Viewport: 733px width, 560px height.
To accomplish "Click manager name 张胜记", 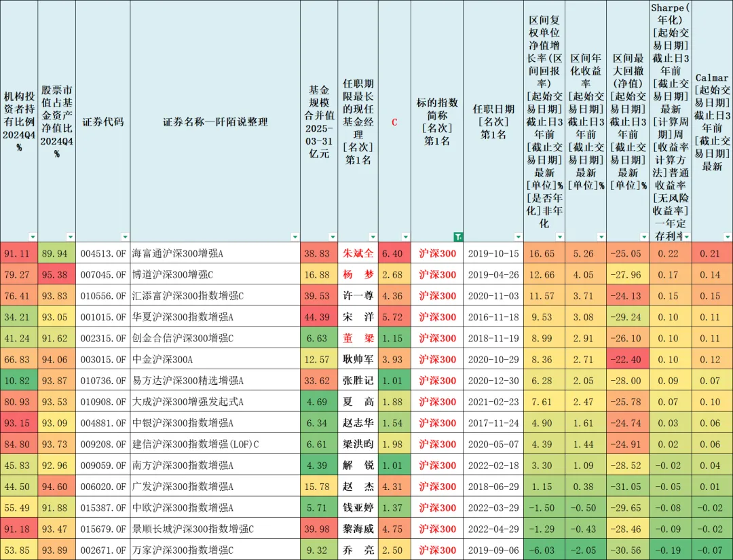I will pyautogui.click(x=358, y=381).
